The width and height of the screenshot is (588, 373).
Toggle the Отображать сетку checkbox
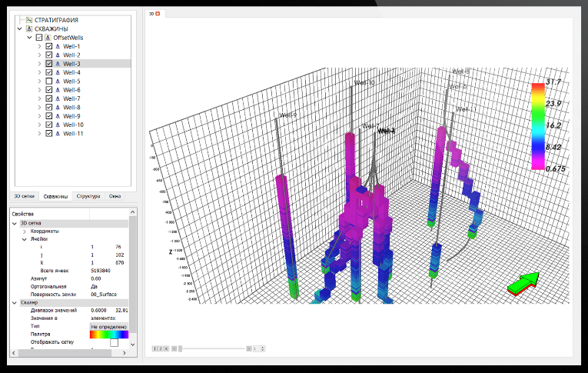coord(114,343)
